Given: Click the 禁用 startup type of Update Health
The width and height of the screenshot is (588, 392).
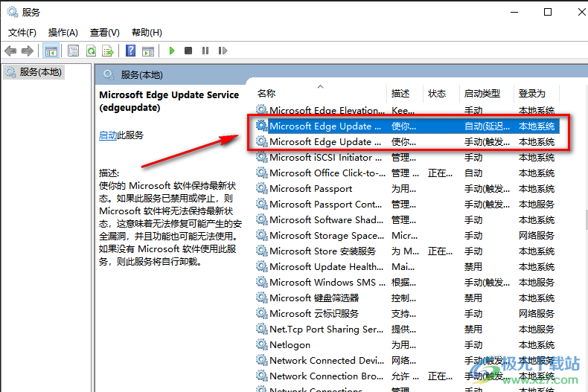Looking at the screenshot, I should (x=473, y=267).
